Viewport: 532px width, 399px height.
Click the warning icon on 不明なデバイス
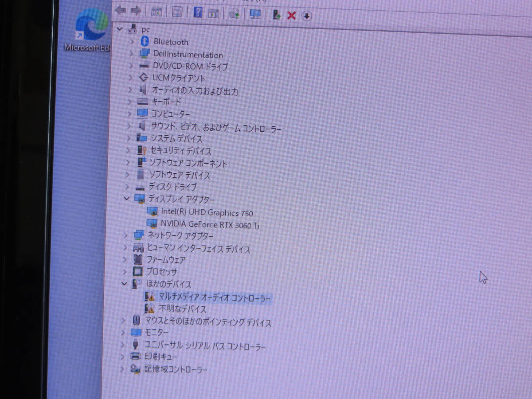point(150,308)
